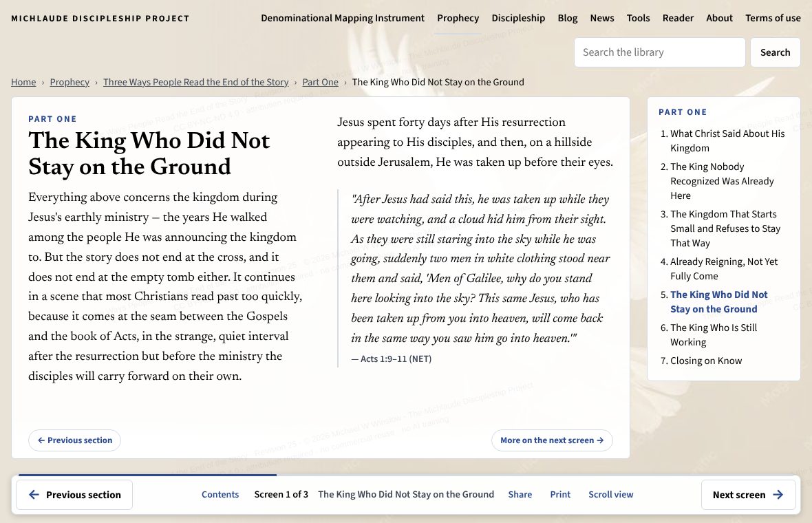Viewport: 812px width, 523px height.
Task: Open the News page
Action: (x=601, y=18)
